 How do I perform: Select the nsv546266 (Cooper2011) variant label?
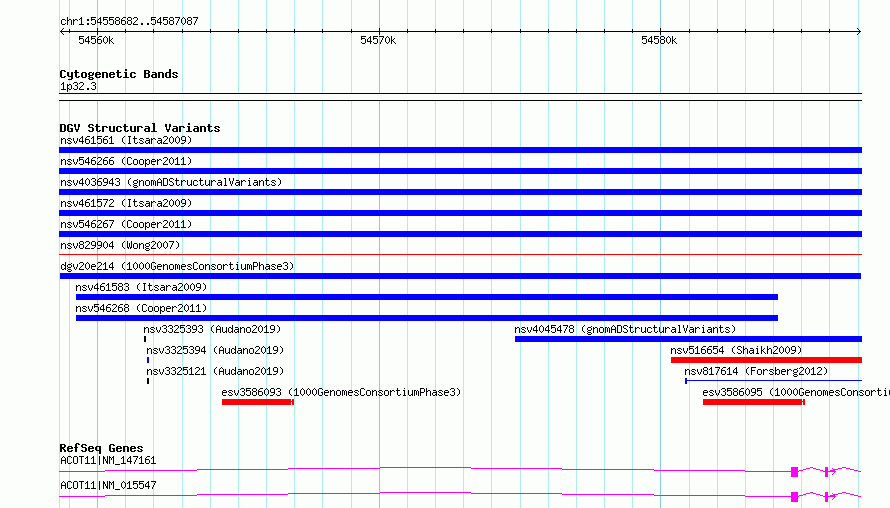126,161
